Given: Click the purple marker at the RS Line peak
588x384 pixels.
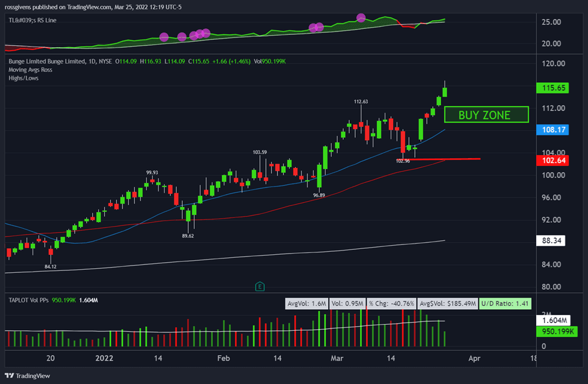Looking at the screenshot, I should [361, 17].
